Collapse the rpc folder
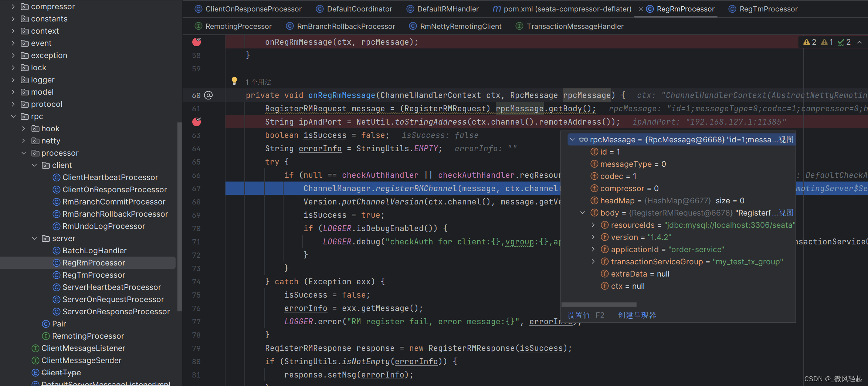The image size is (868, 386). tap(13, 116)
